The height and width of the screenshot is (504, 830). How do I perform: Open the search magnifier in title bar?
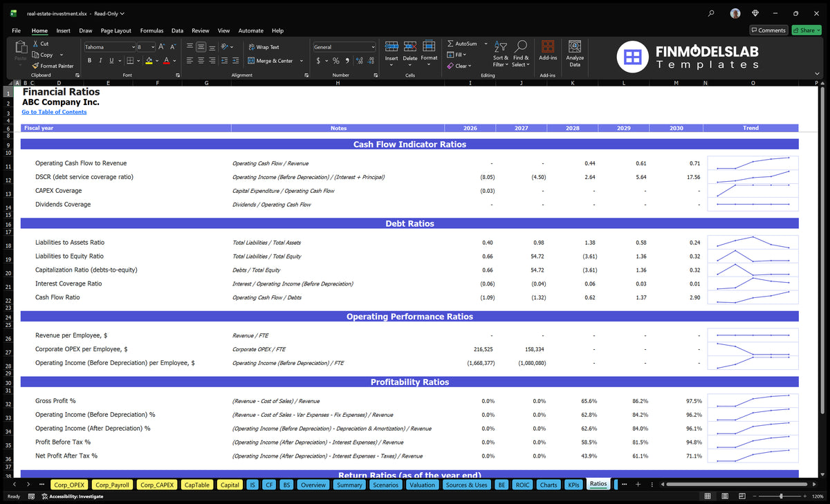click(712, 13)
